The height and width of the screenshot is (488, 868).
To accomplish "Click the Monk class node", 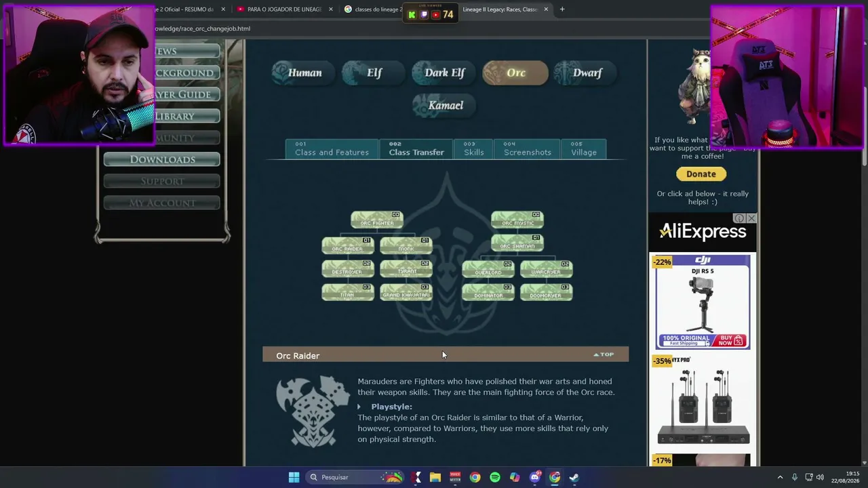I will pyautogui.click(x=406, y=245).
